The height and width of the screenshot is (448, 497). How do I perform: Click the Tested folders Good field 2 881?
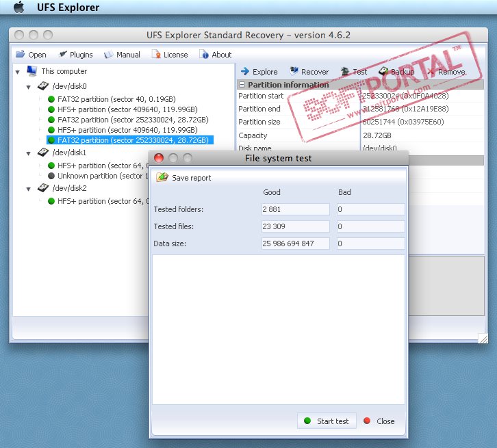(x=296, y=209)
